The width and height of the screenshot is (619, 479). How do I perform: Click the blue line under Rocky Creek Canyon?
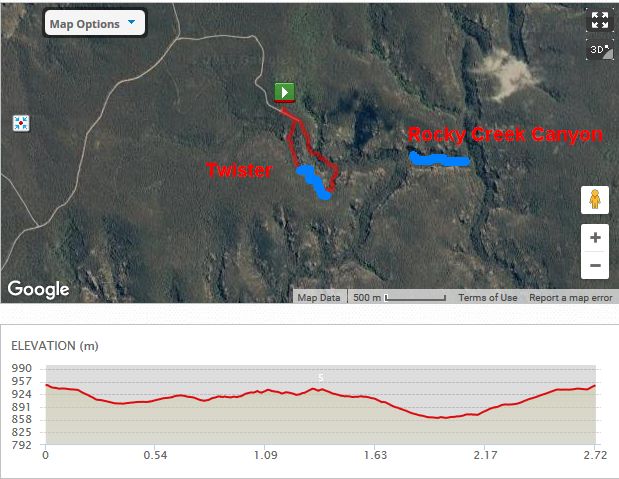(439, 159)
